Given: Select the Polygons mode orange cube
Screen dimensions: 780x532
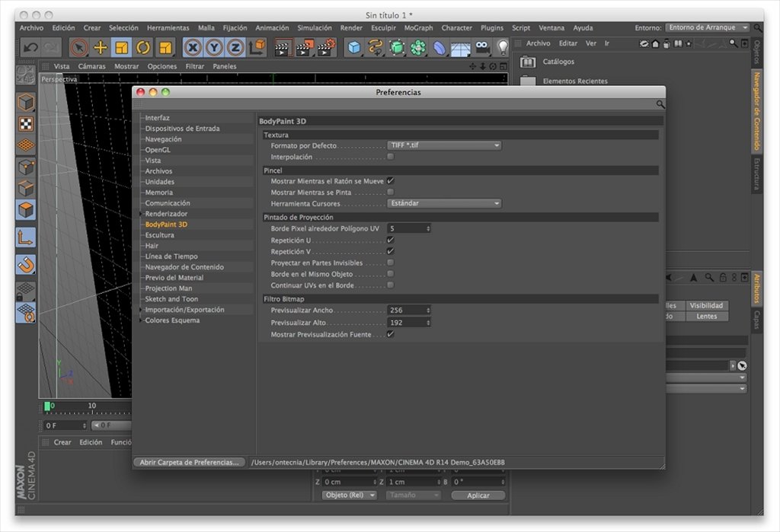Looking at the screenshot, I should pos(26,210).
